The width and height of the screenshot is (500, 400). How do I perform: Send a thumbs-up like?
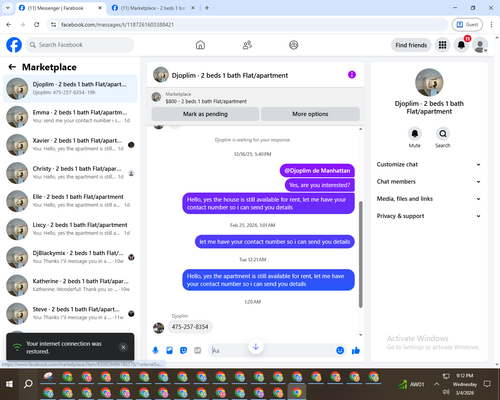(356, 350)
